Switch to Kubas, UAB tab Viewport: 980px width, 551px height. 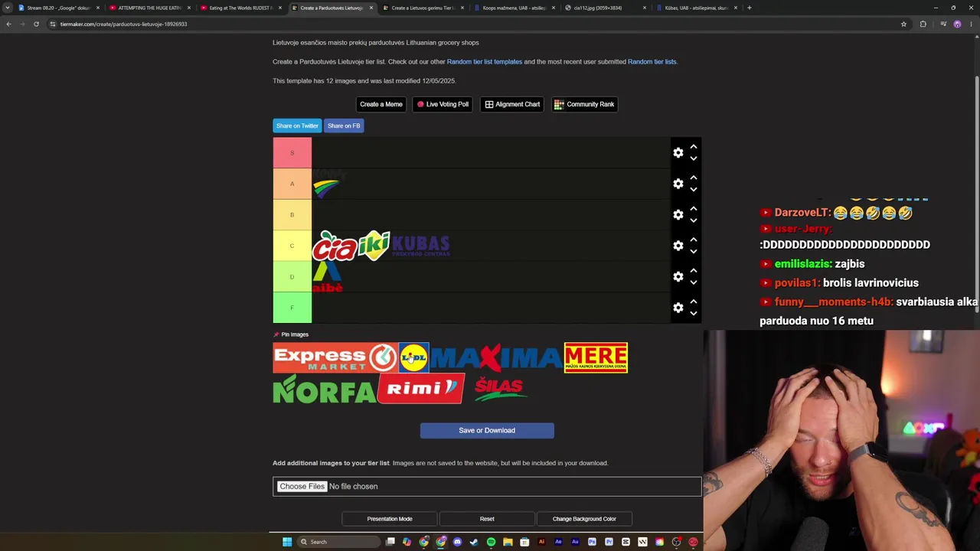(696, 8)
